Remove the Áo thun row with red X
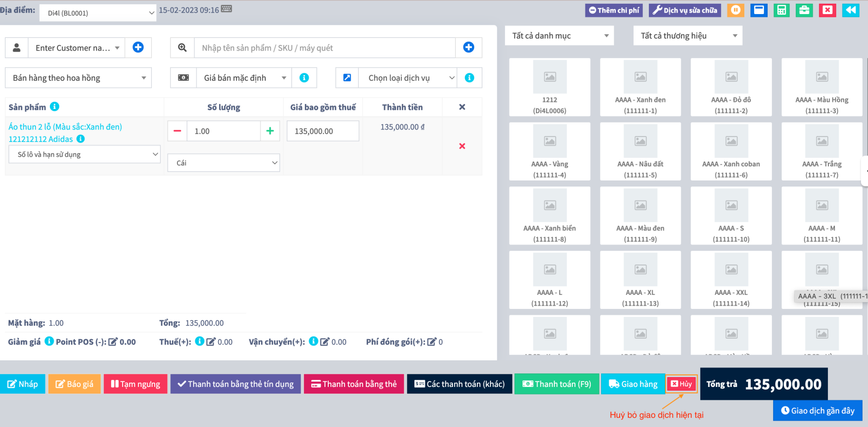 pos(462,146)
